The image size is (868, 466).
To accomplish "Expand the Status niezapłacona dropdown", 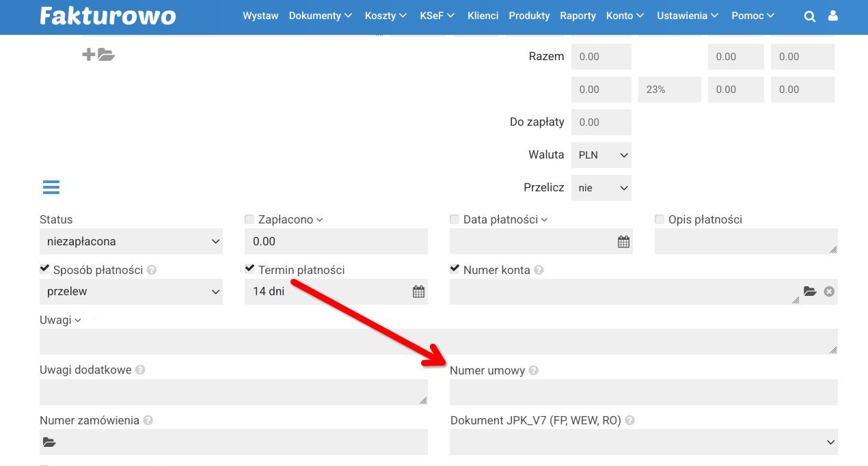I will [x=131, y=241].
